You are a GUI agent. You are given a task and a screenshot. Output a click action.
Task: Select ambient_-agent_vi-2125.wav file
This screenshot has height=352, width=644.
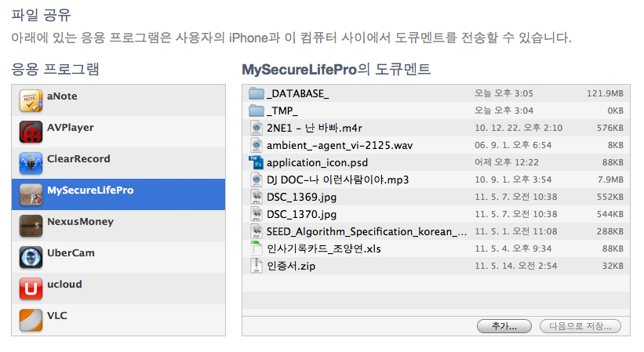click(x=436, y=145)
